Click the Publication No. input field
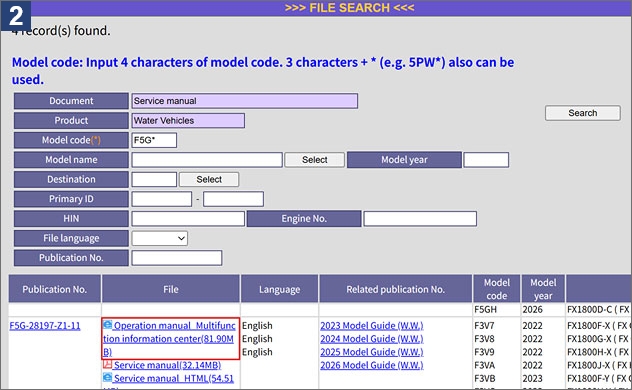 [x=177, y=258]
